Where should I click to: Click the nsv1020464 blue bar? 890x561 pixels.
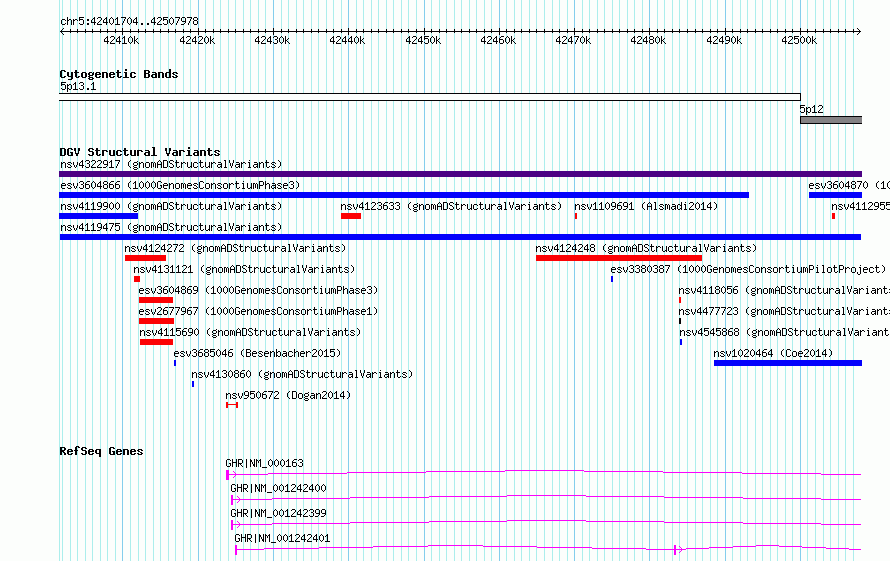[x=788, y=363]
